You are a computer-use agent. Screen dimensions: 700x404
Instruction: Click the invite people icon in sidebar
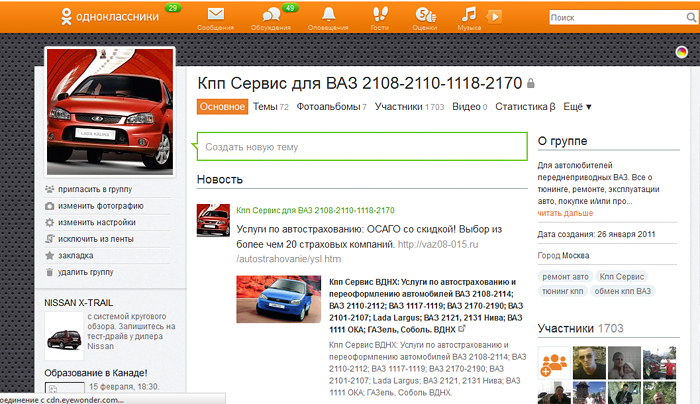point(50,189)
